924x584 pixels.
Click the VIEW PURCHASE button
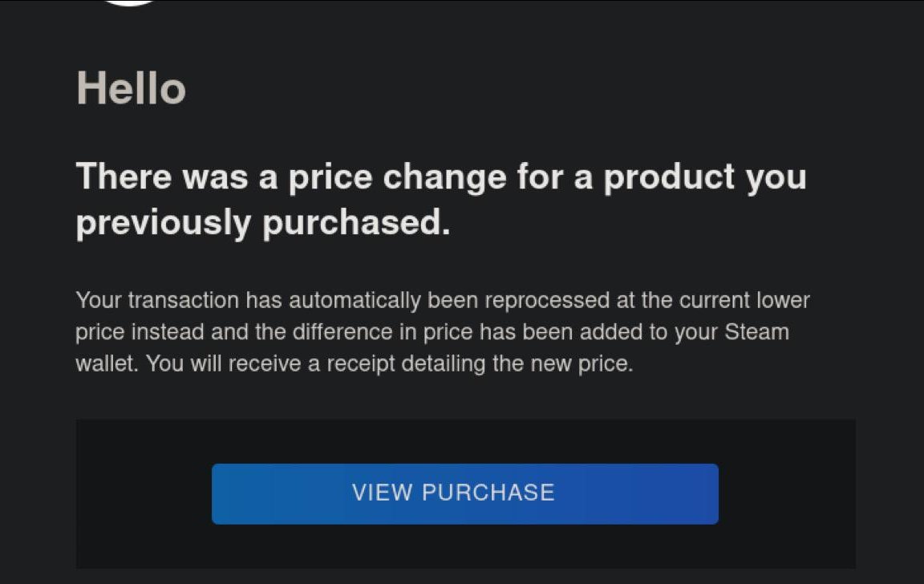[x=464, y=493]
